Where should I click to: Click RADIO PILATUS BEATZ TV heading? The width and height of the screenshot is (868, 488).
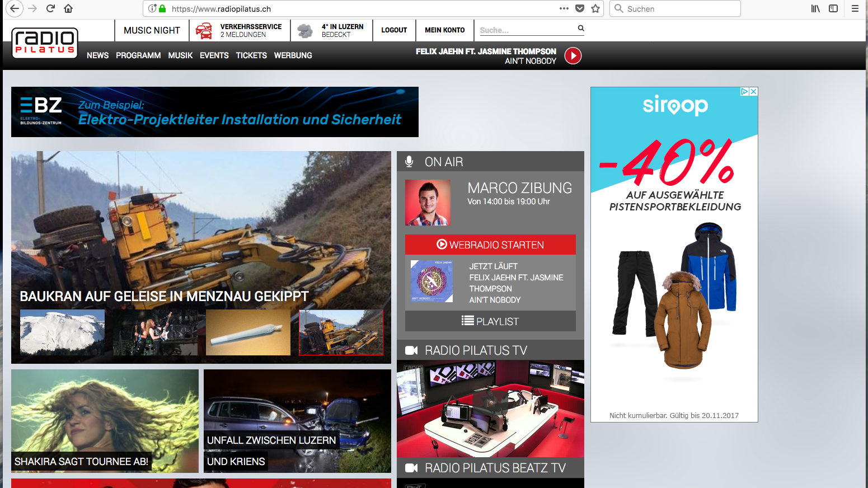pos(495,468)
